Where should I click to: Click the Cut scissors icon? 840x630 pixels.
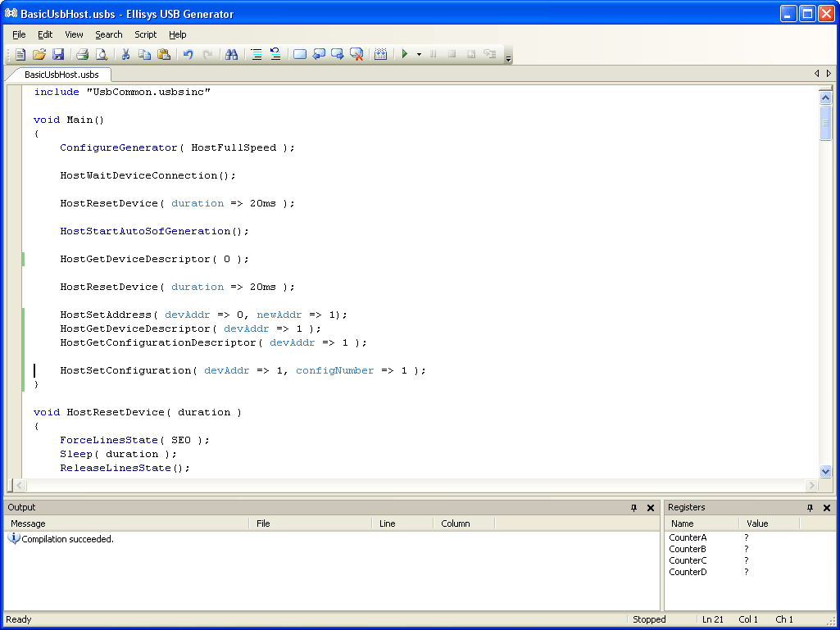pyautogui.click(x=126, y=54)
